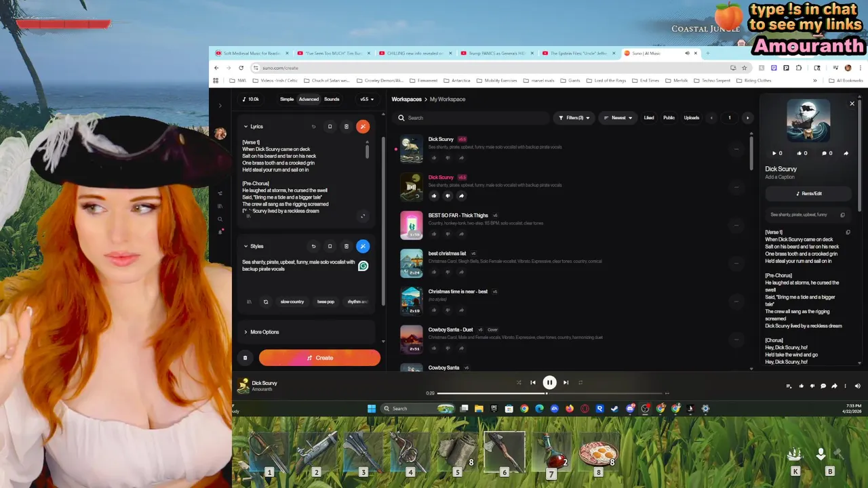The width and height of the screenshot is (868, 488).
Task: Click the Remix/Edit button
Action: [808, 193]
